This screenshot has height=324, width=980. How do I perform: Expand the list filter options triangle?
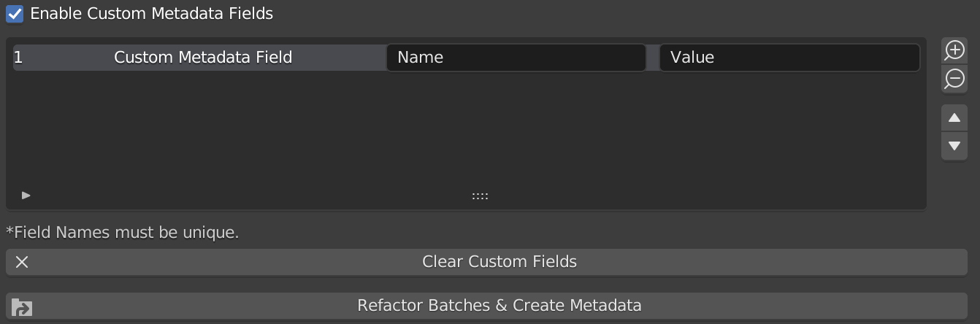coord(26,196)
